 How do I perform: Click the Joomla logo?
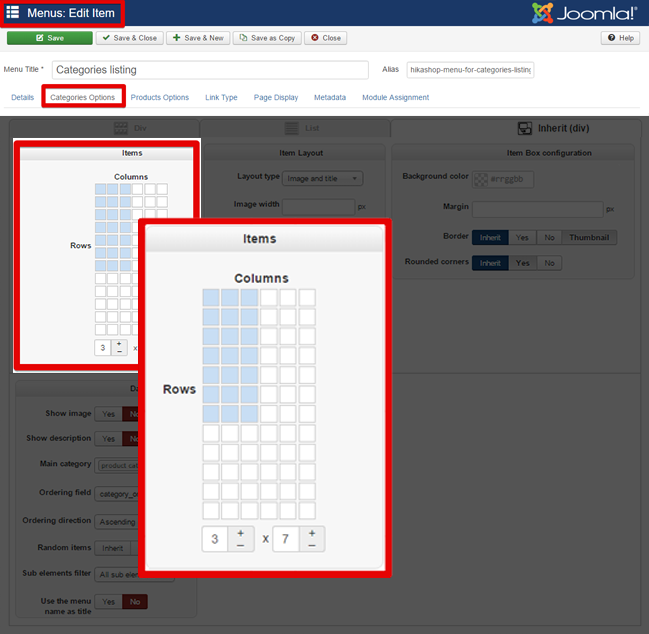click(584, 13)
